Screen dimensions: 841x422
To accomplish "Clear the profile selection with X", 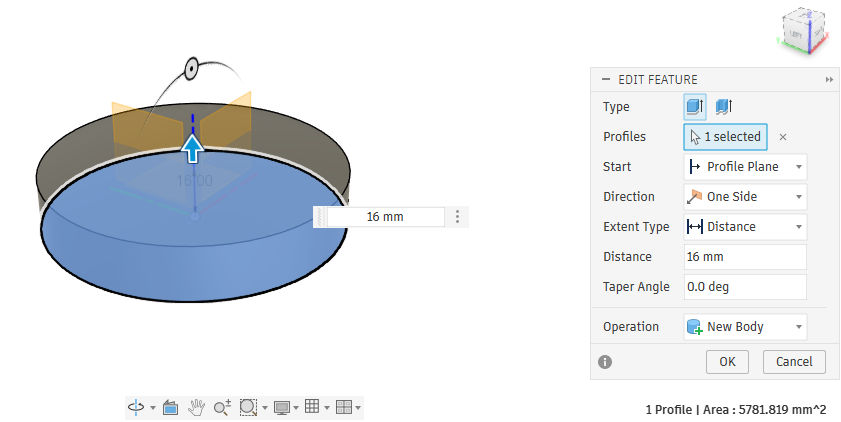I will click(x=783, y=137).
